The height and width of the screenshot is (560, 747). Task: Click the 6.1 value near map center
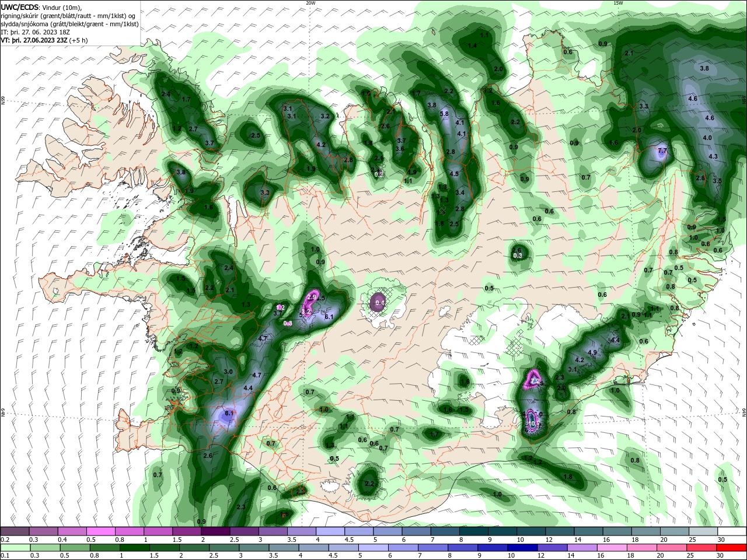point(329,317)
